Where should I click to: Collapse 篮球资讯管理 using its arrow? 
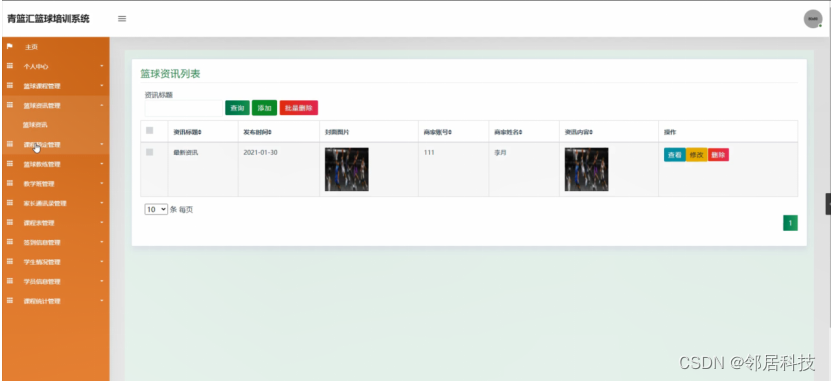(x=101, y=105)
